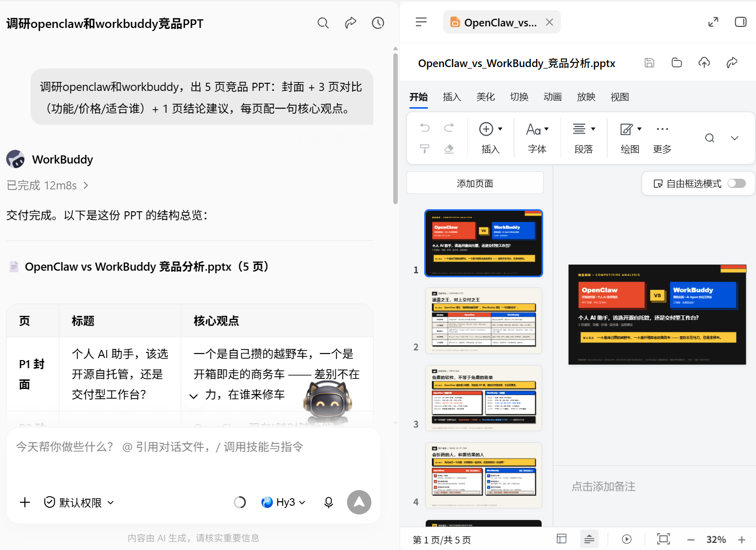Screen dimensions: 756x550
Task: Click the share arrow icon in the chat header
Action: click(x=351, y=23)
